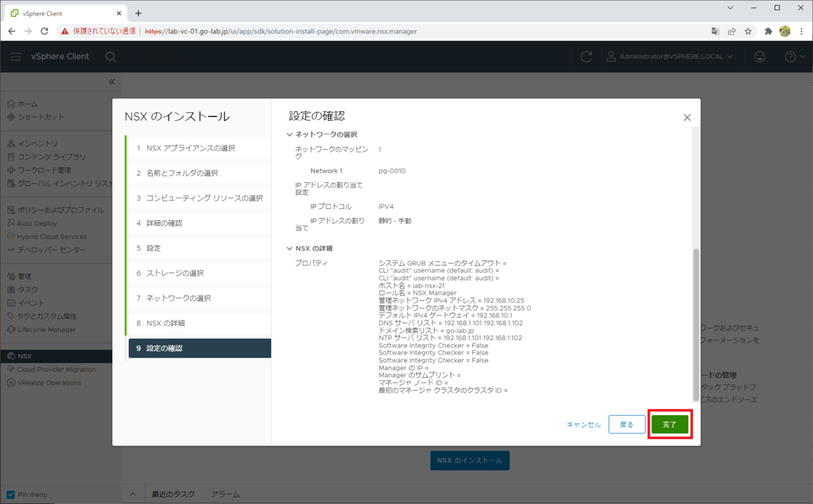The width and height of the screenshot is (813, 504).
Task: Click the refresh icon in header
Action: (x=587, y=57)
